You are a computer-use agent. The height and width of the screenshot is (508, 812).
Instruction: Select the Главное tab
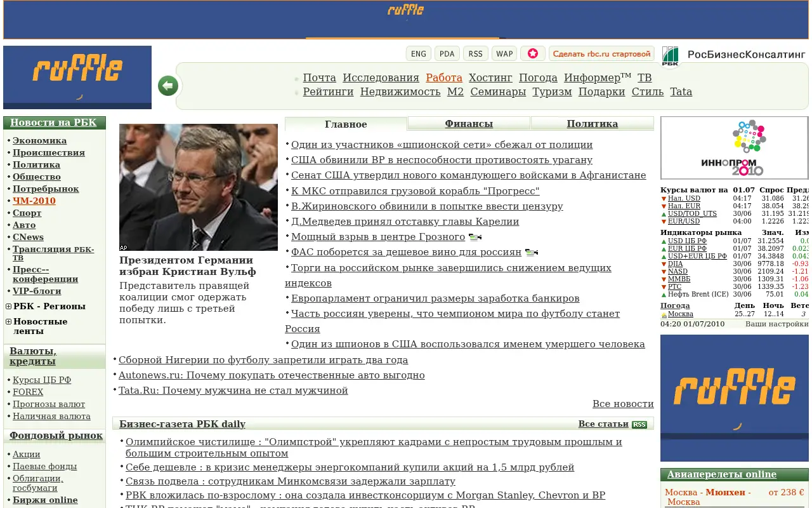[346, 124]
